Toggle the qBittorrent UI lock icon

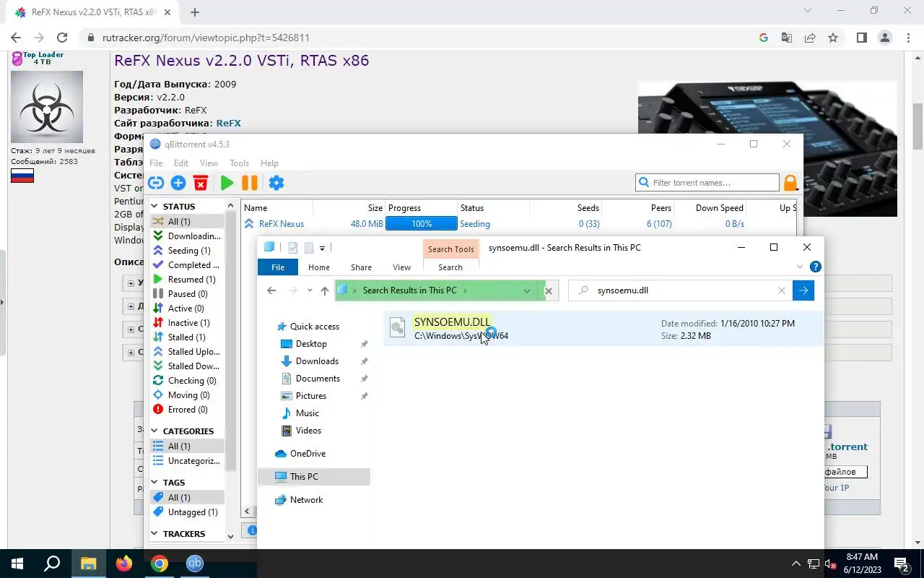tap(790, 183)
